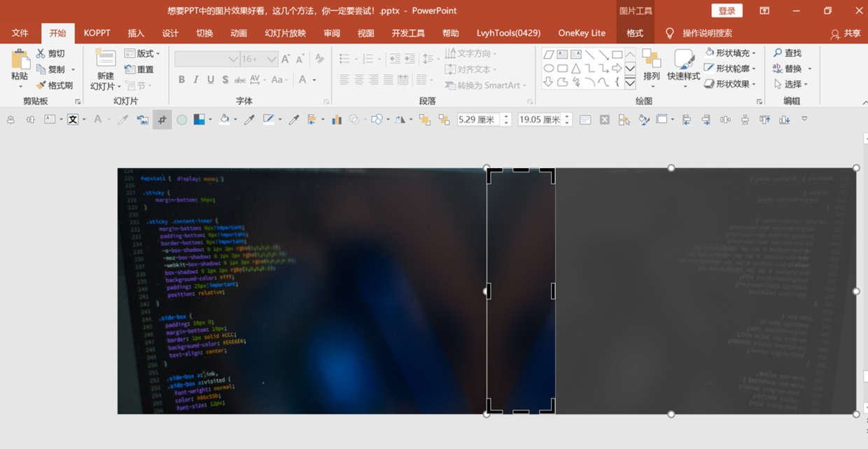
Task: Switch to OneKey Lite tab
Action: pyautogui.click(x=582, y=33)
